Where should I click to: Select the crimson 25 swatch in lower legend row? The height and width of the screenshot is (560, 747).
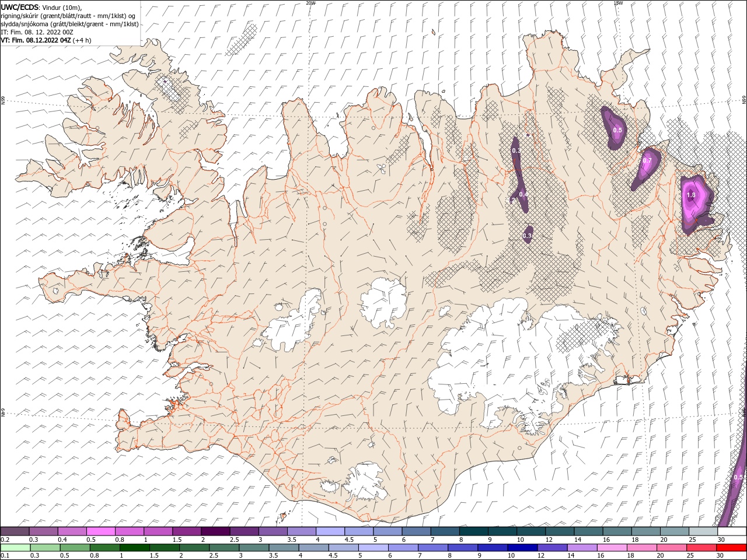point(701,548)
